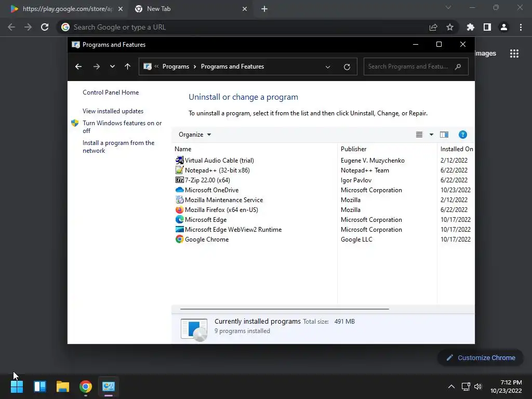
Task: Sort programs by Installed On column
Action: coord(456,149)
